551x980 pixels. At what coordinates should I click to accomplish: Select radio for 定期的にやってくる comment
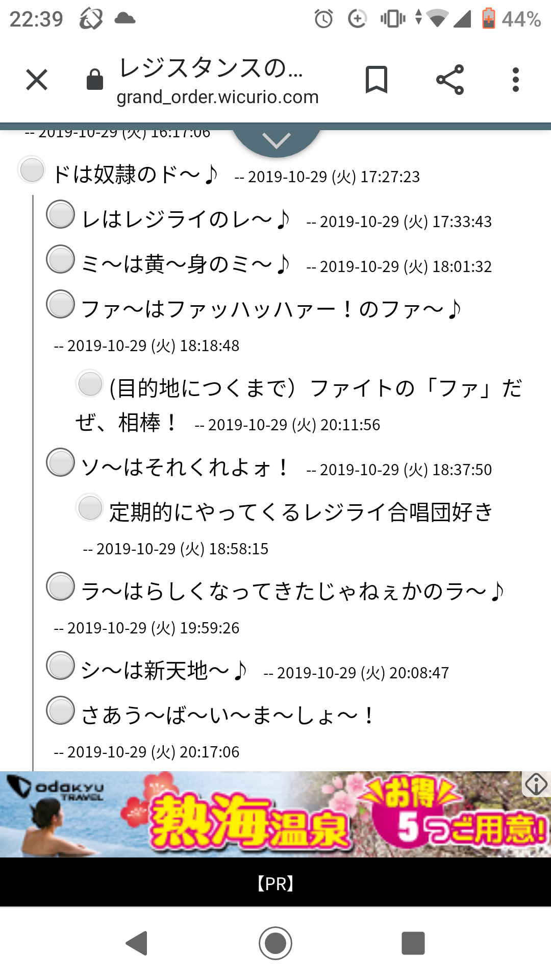(90, 507)
